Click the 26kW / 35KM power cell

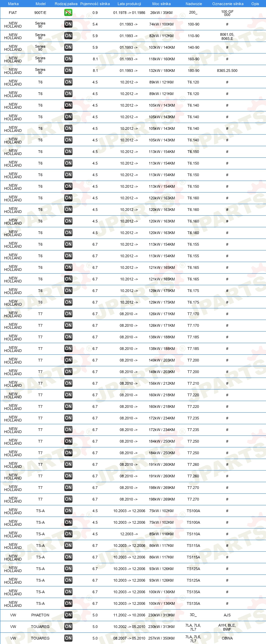(162, 13)
